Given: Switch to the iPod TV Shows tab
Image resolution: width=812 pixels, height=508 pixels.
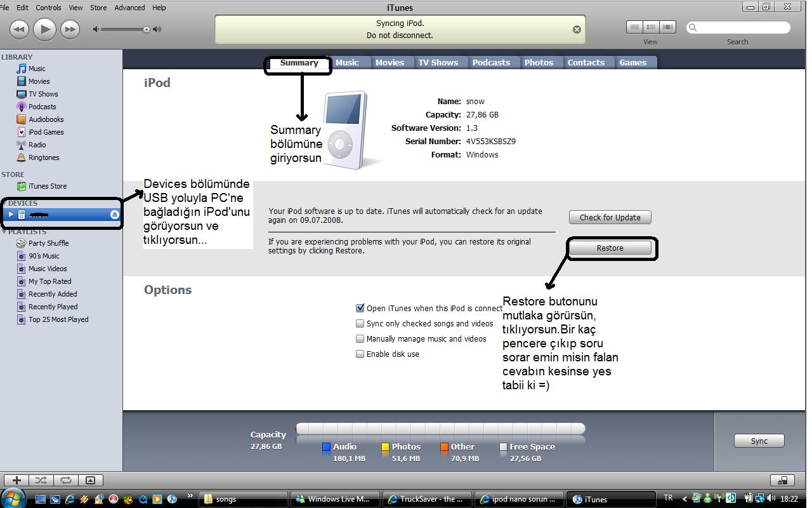Looking at the screenshot, I should [x=438, y=63].
